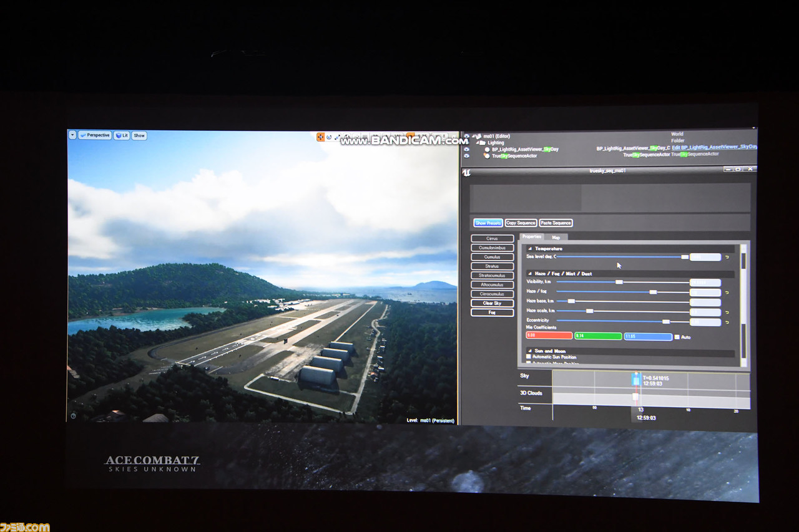Apply the Cirrus cloud preset

493,238
